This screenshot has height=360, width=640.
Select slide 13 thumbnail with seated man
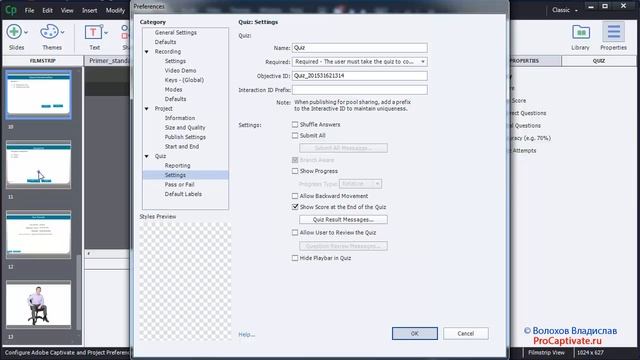pyautogui.click(x=38, y=304)
